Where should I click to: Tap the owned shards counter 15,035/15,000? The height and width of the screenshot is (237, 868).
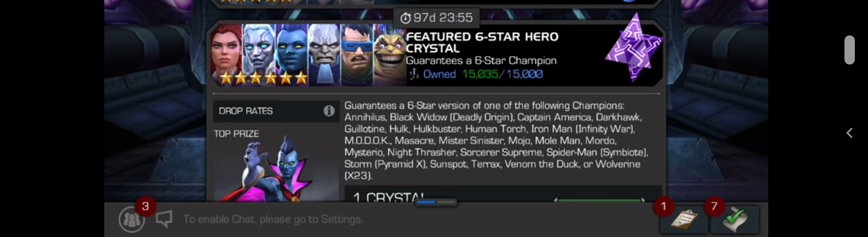point(503,74)
